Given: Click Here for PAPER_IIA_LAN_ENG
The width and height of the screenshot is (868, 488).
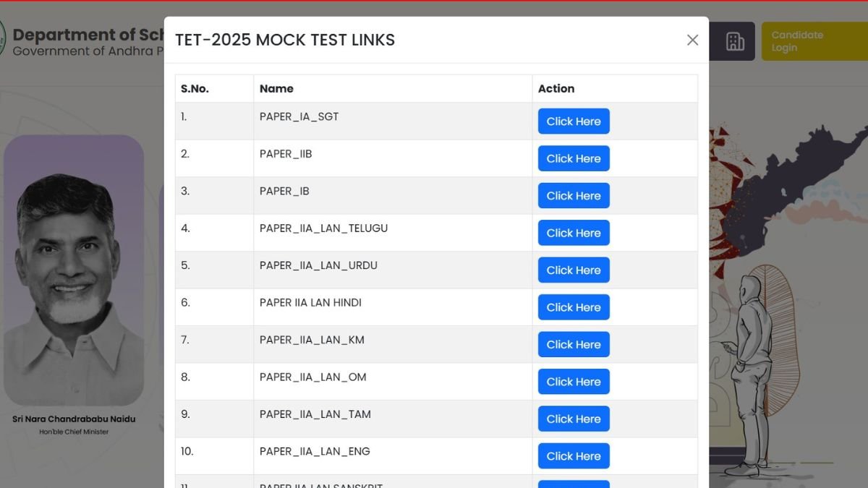Looking at the screenshot, I should click(573, 455).
